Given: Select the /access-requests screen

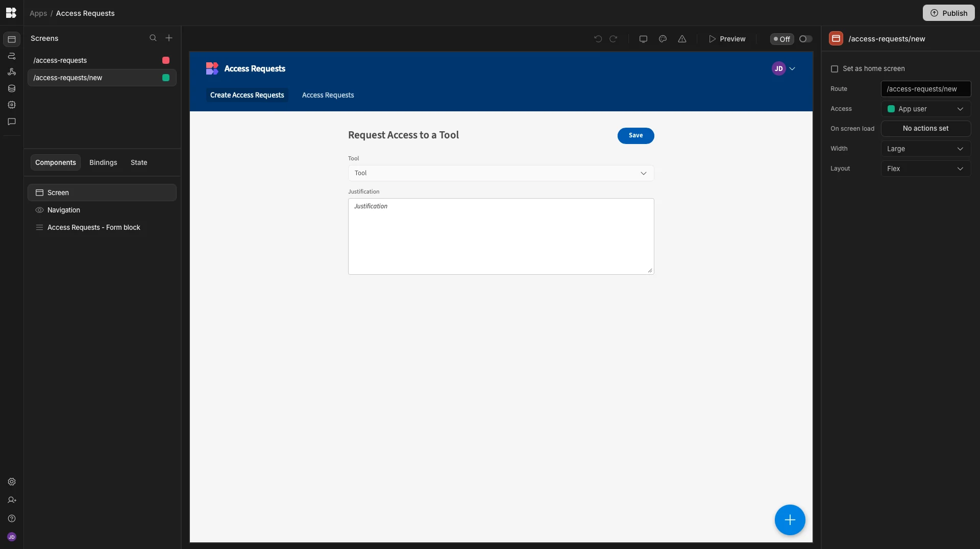Looking at the screenshot, I should pyautogui.click(x=102, y=60).
